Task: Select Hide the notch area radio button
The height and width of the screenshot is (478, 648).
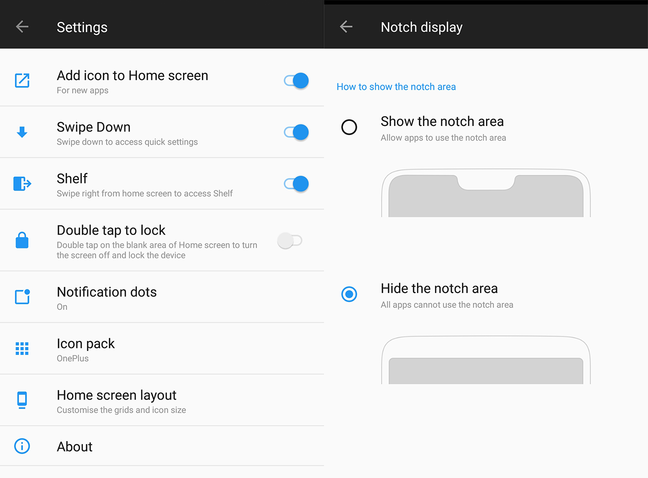Action: tap(349, 294)
